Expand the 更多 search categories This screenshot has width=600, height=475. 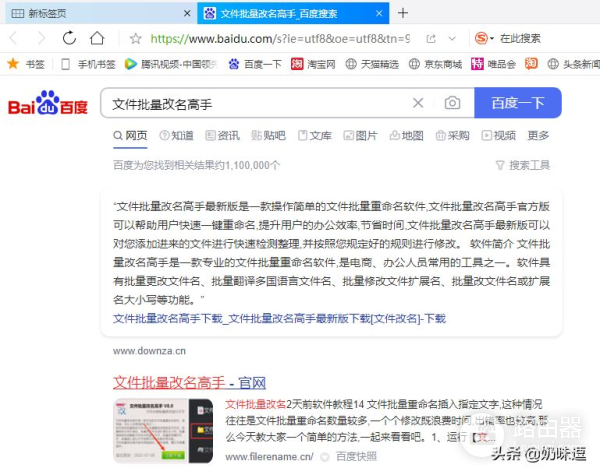pyautogui.click(x=538, y=135)
